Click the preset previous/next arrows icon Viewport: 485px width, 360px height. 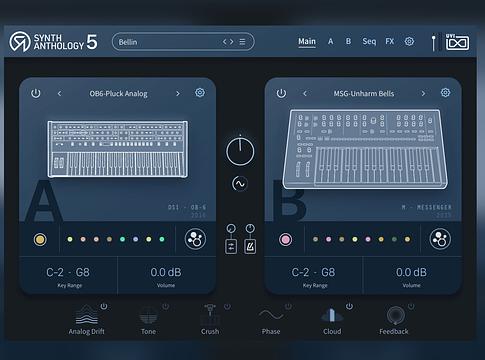[228, 42]
